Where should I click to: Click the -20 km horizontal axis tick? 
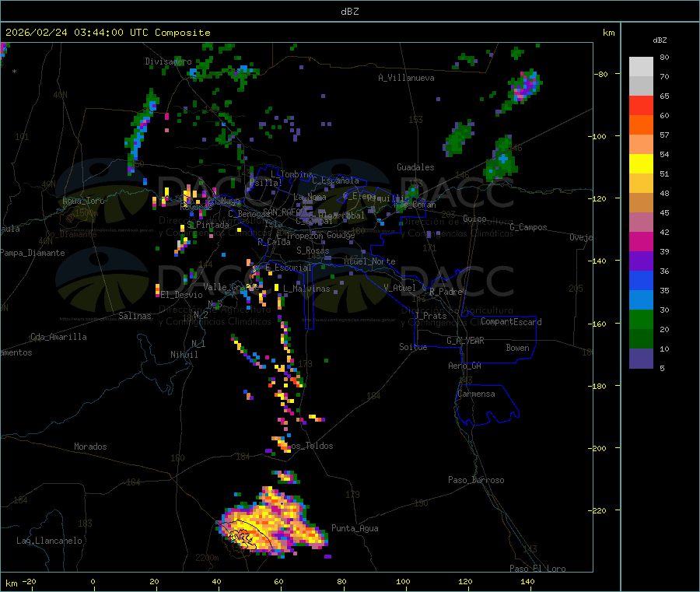click(29, 582)
